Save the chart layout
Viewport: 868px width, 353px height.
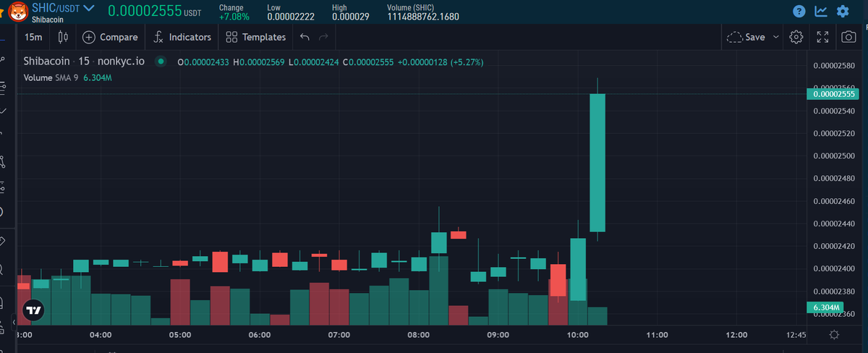click(746, 37)
